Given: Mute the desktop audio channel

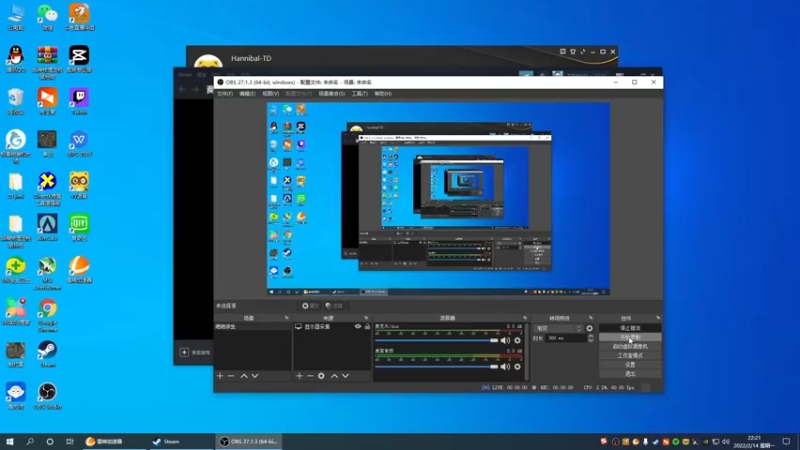Looking at the screenshot, I should (505, 366).
